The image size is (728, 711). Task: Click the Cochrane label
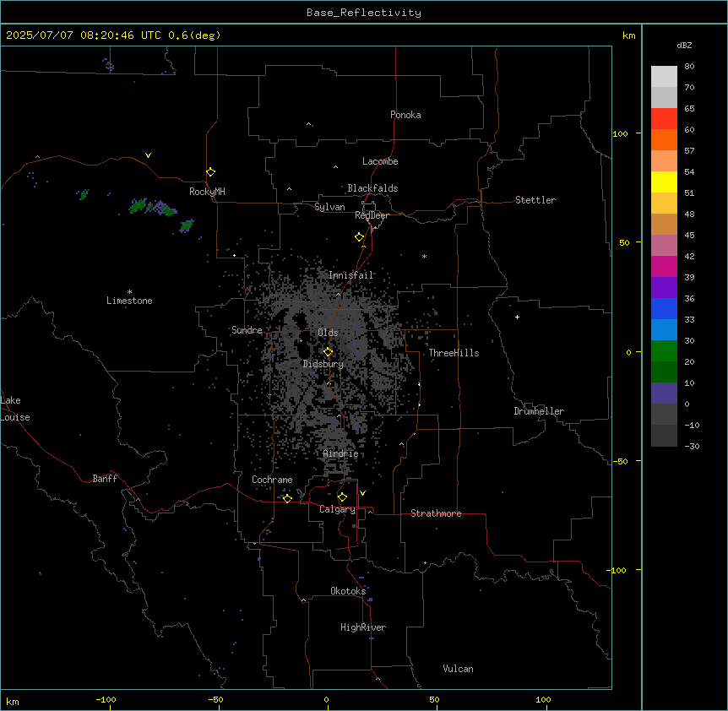coord(272,480)
